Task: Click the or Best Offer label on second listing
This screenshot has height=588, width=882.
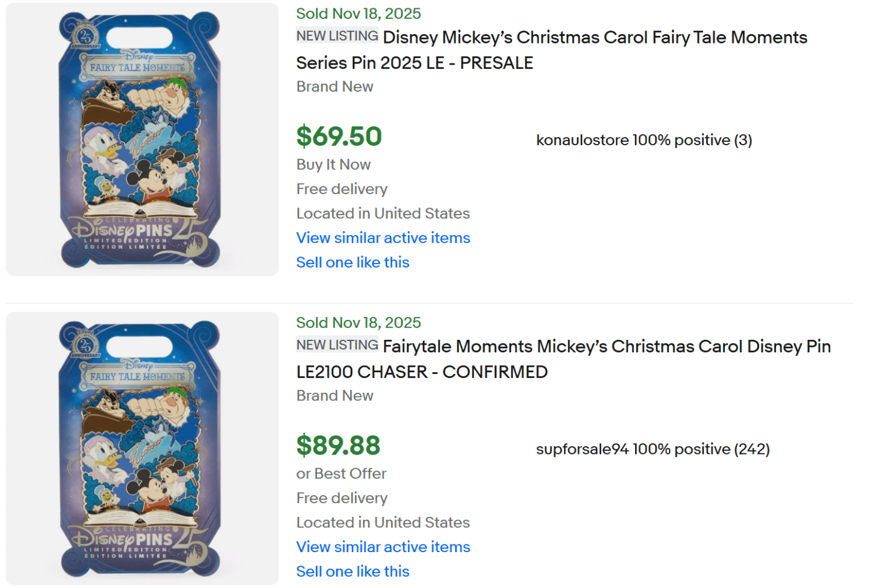Action: pos(341,473)
